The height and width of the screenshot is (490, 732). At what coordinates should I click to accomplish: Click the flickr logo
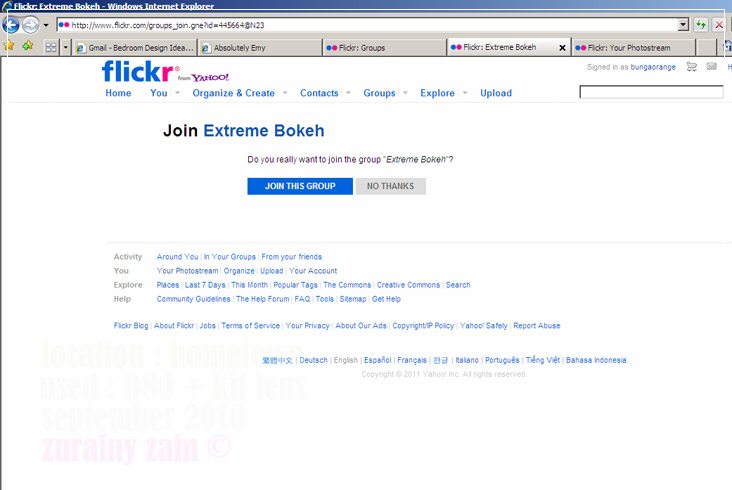[138, 71]
